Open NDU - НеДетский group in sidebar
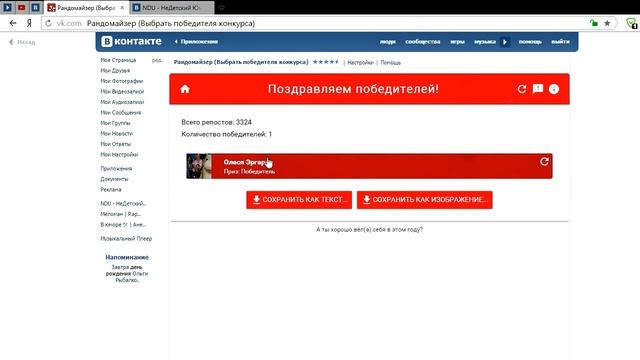The image size is (640, 360). pyautogui.click(x=123, y=204)
